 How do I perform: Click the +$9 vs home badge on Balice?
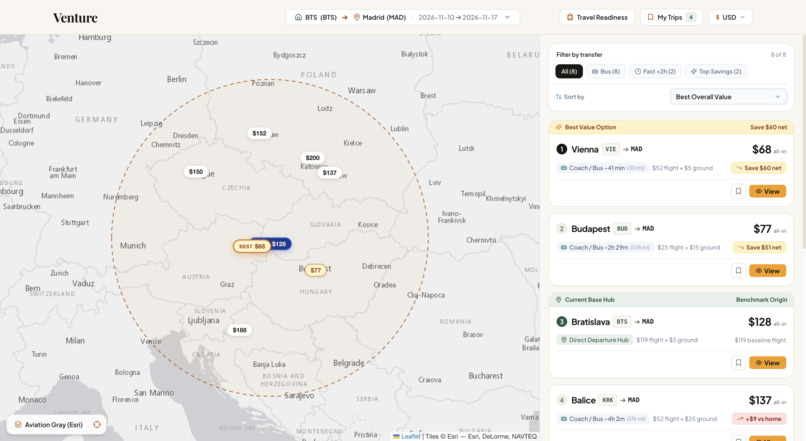click(x=759, y=419)
